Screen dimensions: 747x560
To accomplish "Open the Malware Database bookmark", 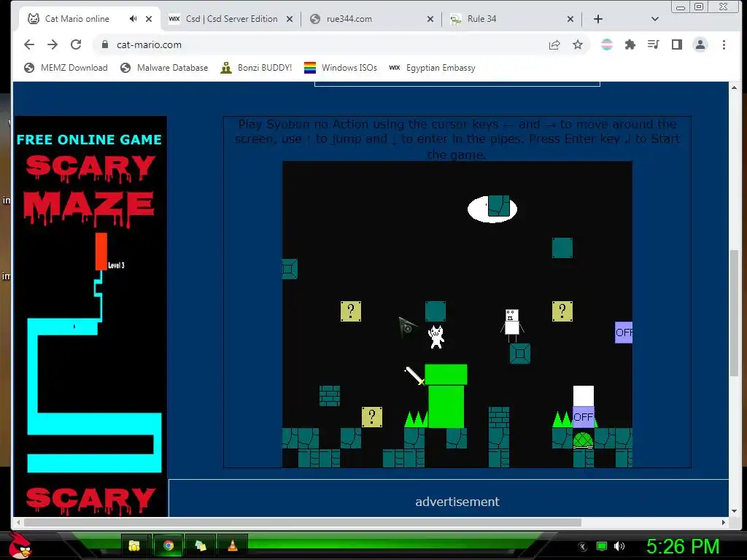I will click(x=164, y=68).
